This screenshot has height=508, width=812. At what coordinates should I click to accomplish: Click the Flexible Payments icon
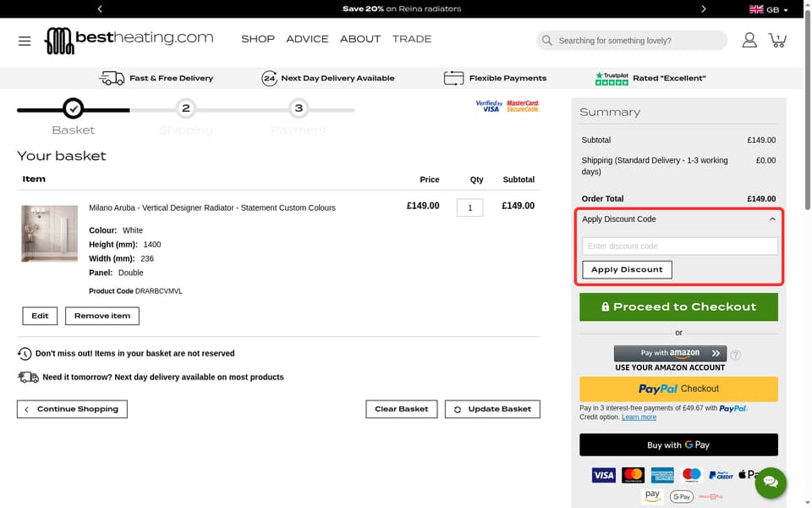(x=453, y=78)
